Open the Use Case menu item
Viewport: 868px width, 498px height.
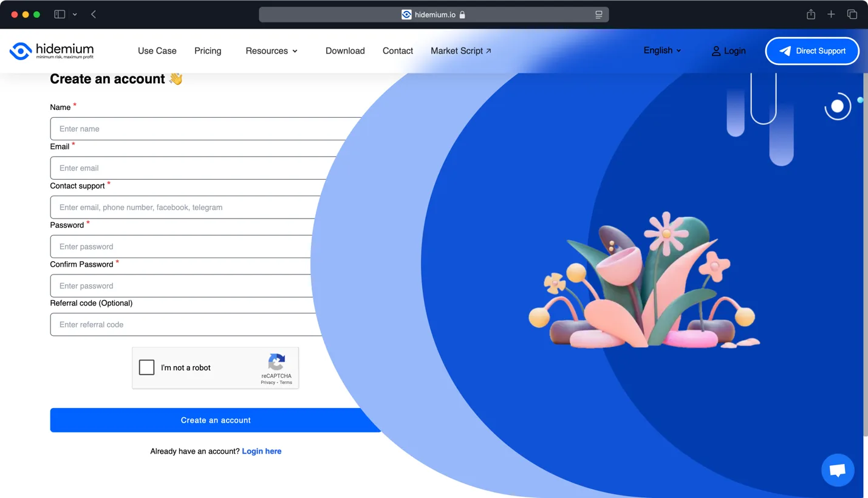point(157,51)
